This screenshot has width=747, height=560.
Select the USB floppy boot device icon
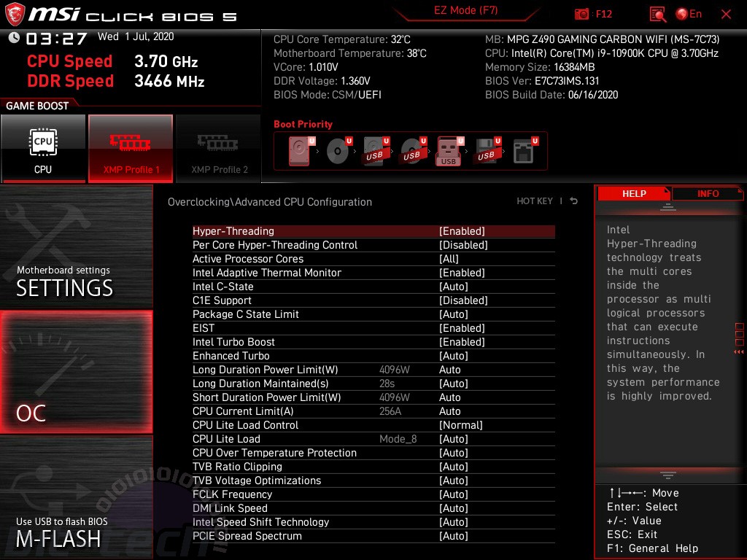point(487,151)
